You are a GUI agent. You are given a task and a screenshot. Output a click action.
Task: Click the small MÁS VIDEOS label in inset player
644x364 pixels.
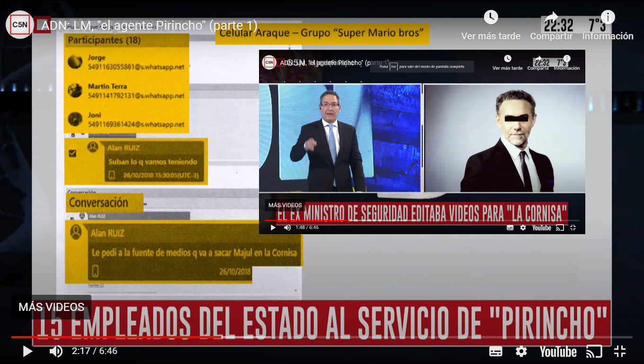[285, 205]
